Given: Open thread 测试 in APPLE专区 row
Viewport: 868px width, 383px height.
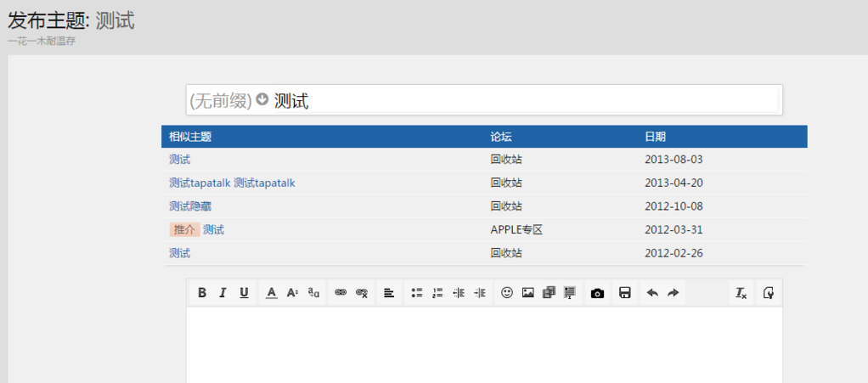Looking at the screenshot, I should (x=213, y=229).
